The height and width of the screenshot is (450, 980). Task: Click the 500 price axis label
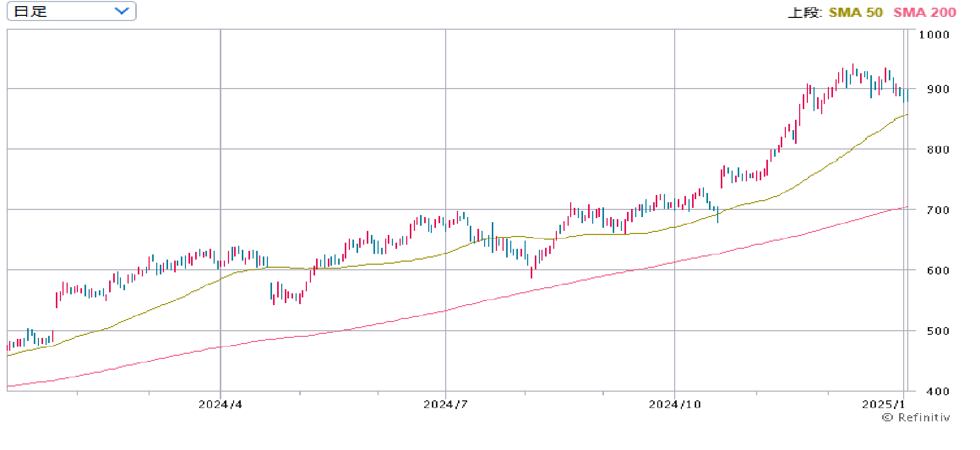pyautogui.click(x=938, y=331)
